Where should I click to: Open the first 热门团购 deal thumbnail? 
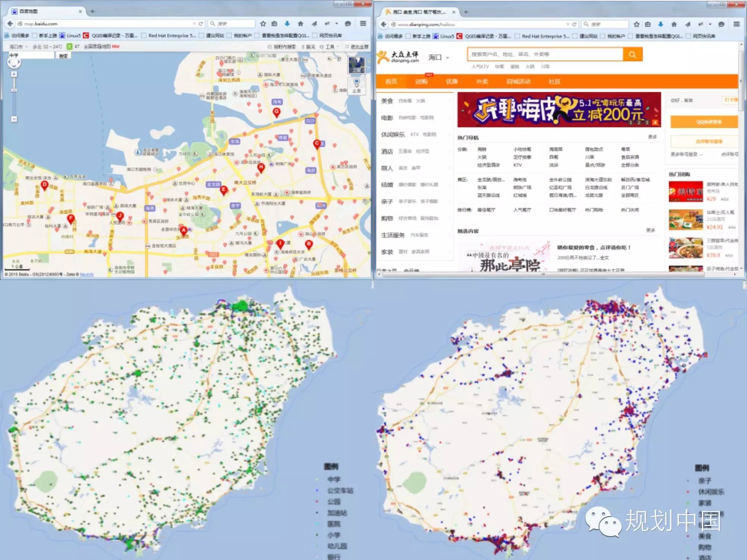pos(686,191)
